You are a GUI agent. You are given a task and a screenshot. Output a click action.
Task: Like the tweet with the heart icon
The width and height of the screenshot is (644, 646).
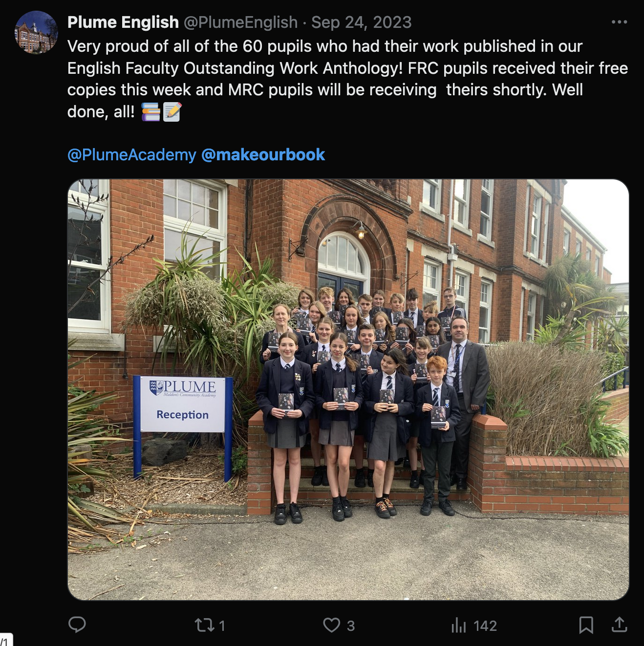(332, 625)
